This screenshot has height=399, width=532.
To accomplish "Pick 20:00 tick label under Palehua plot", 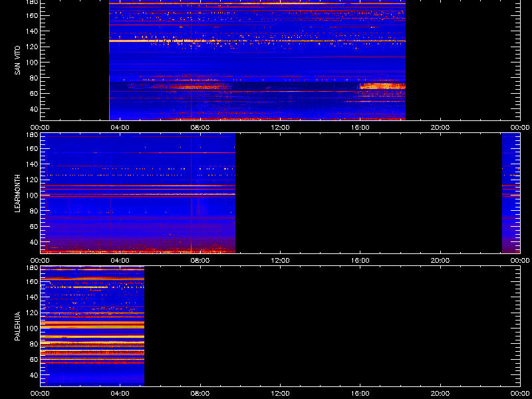I will [440, 394].
